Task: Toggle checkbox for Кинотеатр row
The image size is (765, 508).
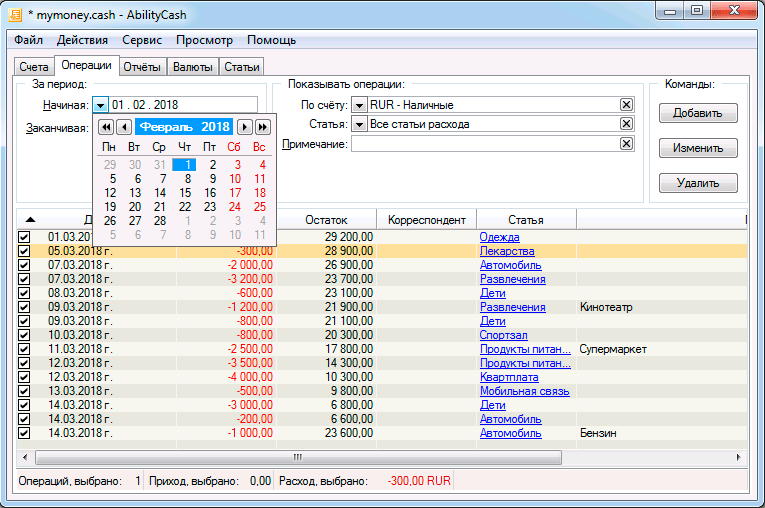Action: [x=24, y=307]
